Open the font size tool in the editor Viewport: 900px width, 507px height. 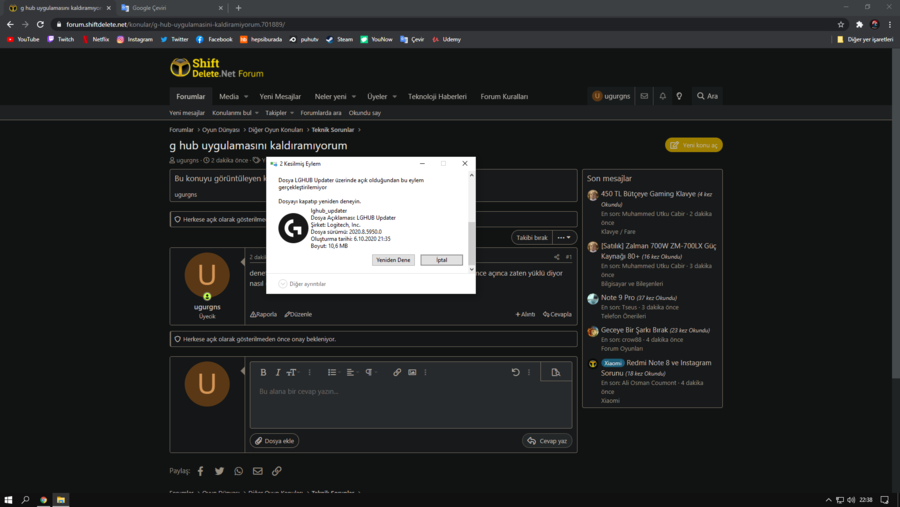click(292, 372)
